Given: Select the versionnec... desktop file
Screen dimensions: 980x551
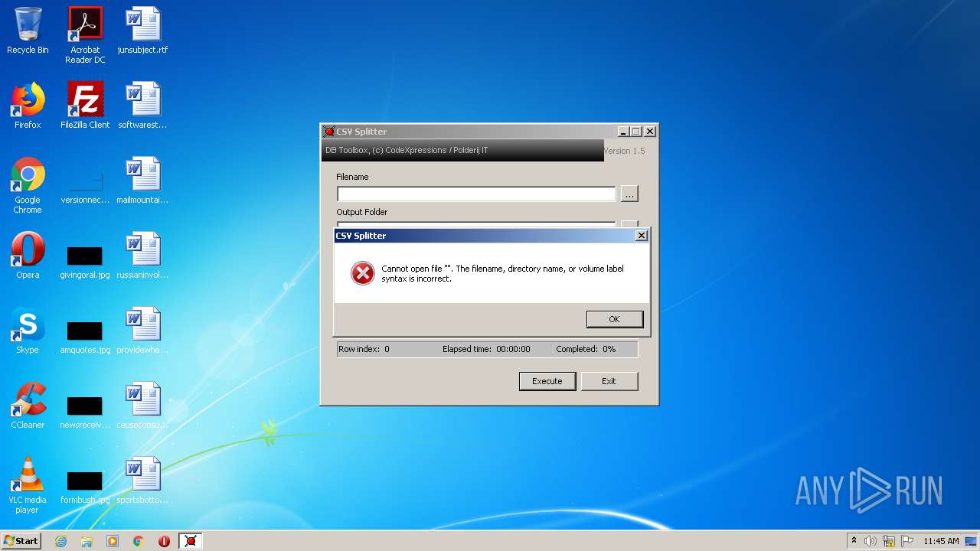Looking at the screenshot, I should click(85, 186).
